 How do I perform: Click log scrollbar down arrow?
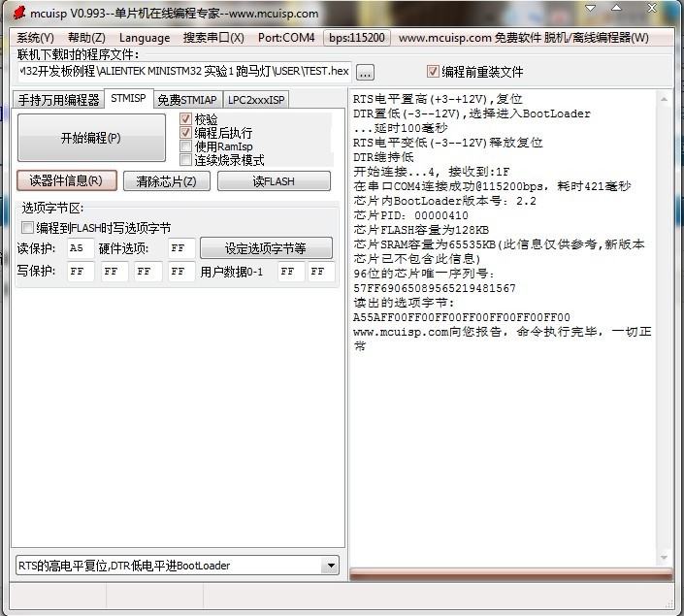point(664,558)
